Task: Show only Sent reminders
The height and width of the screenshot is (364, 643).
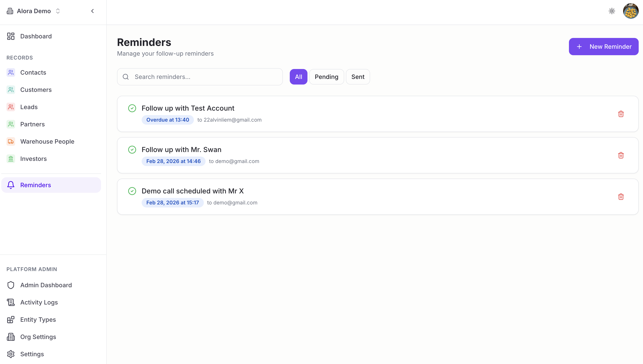Action: click(x=358, y=77)
